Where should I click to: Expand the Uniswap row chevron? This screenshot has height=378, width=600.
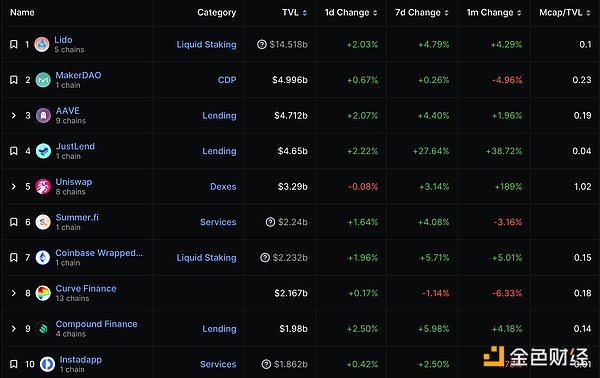[x=14, y=187]
